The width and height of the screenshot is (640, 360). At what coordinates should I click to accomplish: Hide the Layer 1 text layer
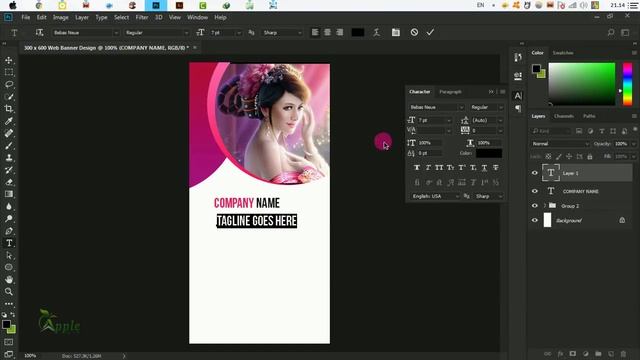[535, 173]
